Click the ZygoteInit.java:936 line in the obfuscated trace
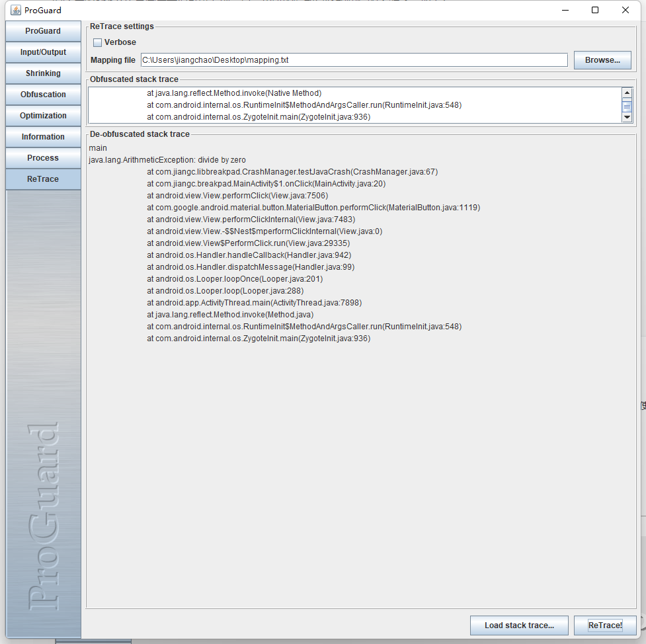This screenshot has width=646, height=644. pyautogui.click(x=259, y=117)
